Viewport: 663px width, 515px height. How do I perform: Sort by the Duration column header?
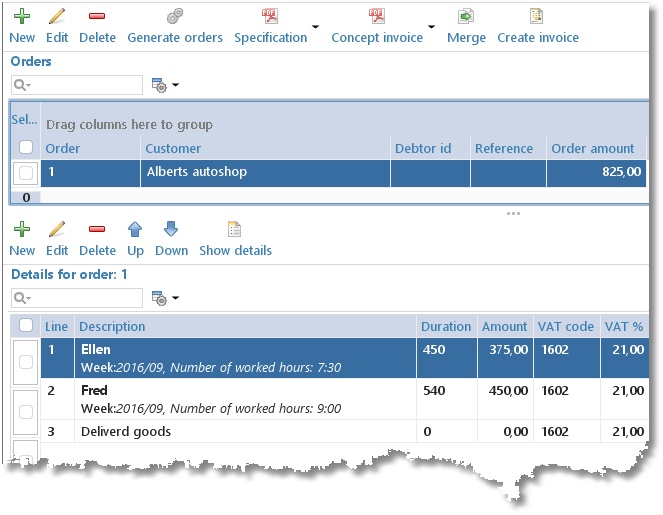point(446,326)
